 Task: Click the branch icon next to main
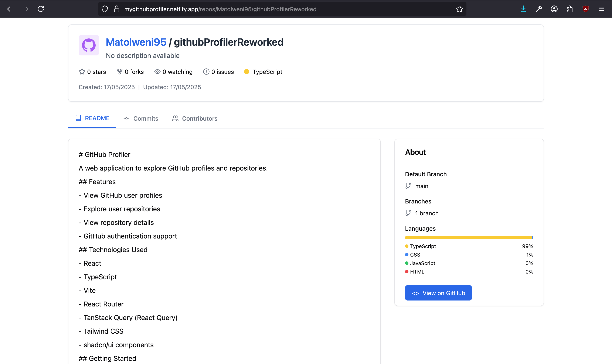[408, 186]
